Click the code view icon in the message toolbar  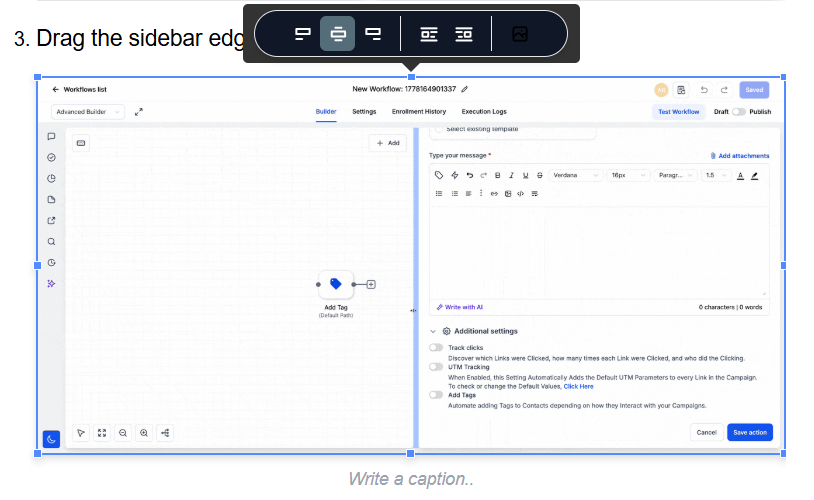point(521,194)
